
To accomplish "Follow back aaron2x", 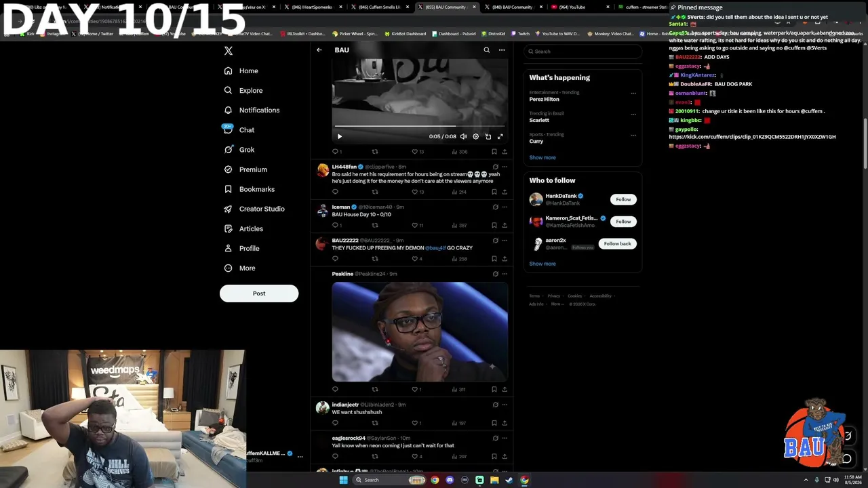I will [617, 243].
